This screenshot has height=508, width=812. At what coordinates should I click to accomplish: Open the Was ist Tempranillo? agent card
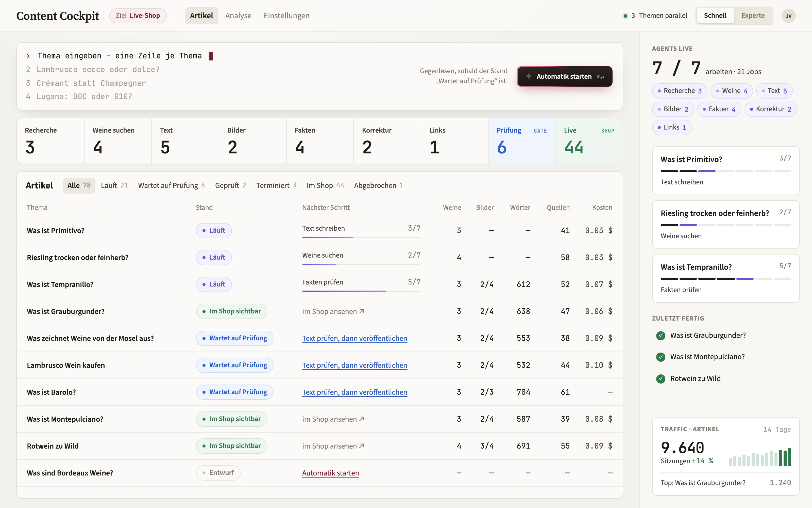click(x=725, y=279)
